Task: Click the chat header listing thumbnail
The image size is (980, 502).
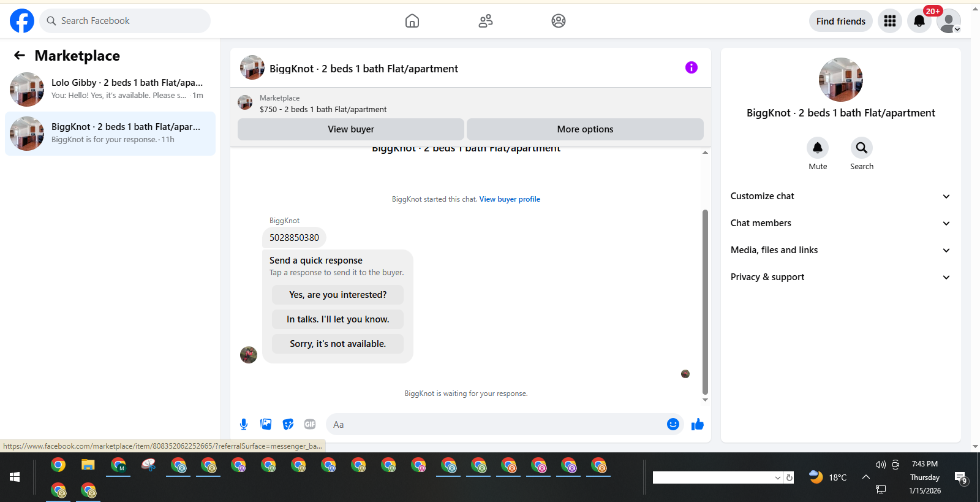Action: tap(252, 67)
